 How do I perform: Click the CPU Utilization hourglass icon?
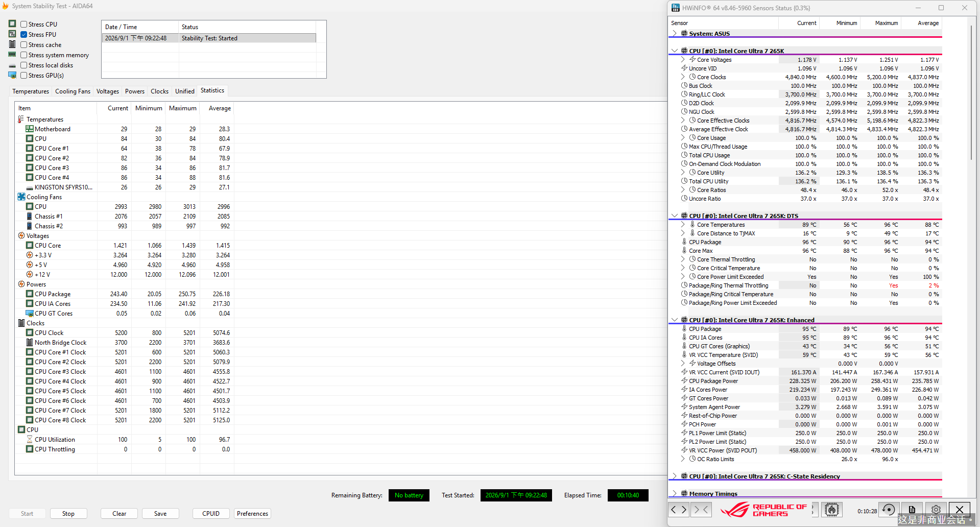[x=30, y=439]
